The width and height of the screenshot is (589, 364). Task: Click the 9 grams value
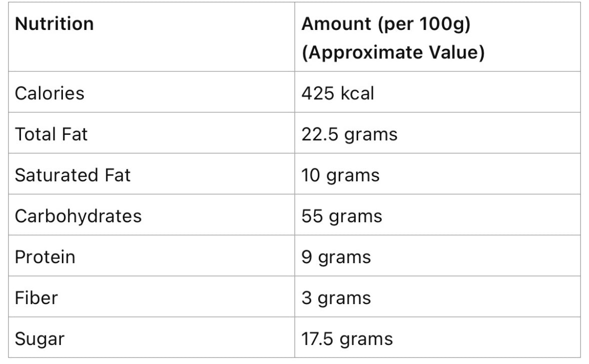pyautogui.click(x=336, y=257)
